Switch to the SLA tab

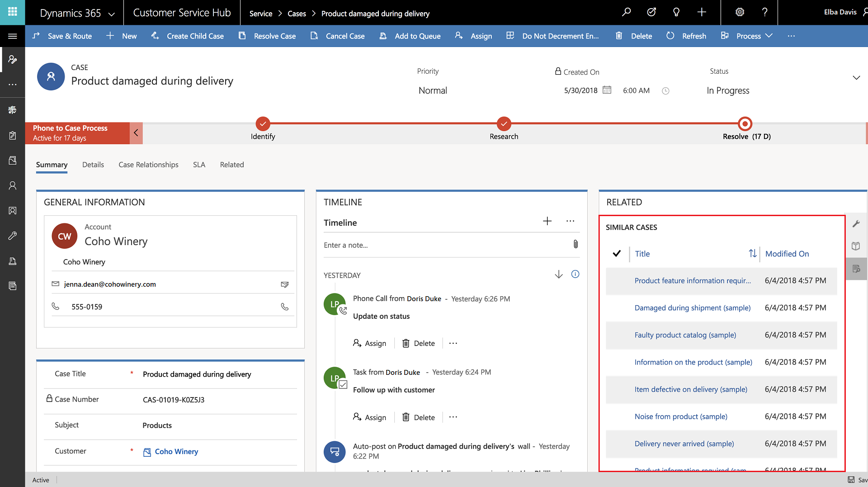[199, 165]
